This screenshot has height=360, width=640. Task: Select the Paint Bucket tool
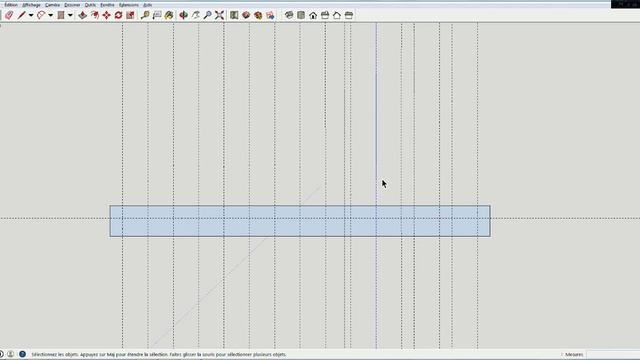[169, 15]
